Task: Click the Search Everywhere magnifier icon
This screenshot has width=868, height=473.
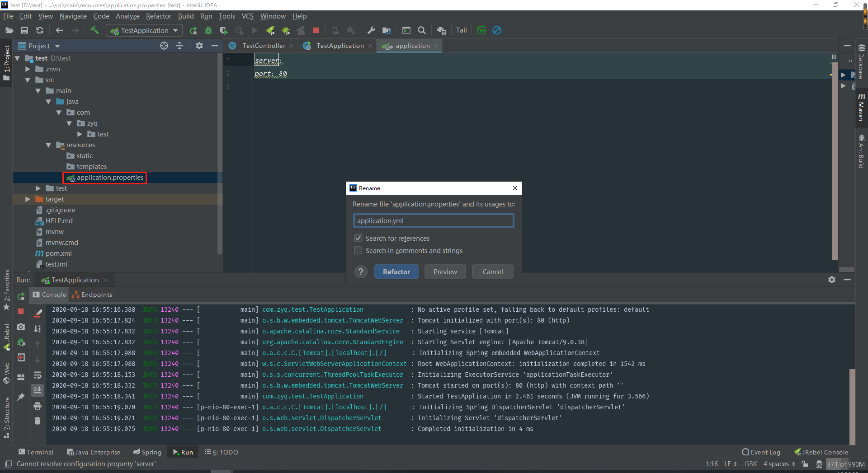Action: tap(422, 30)
